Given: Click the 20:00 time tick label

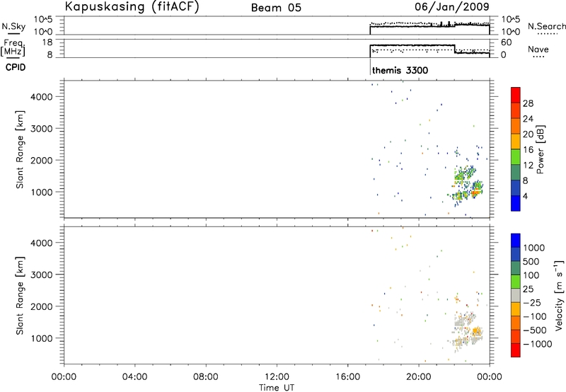Looking at the screenshot, I should [419, 377].
